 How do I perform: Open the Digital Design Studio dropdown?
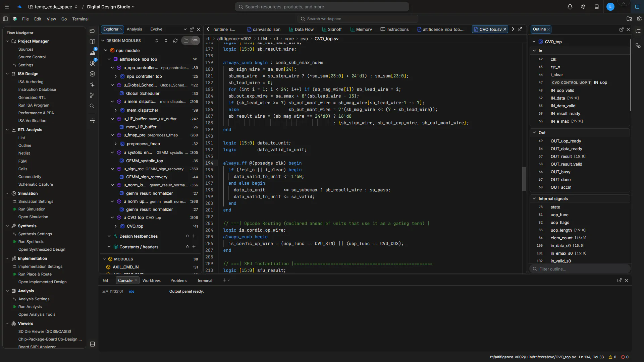111,7
